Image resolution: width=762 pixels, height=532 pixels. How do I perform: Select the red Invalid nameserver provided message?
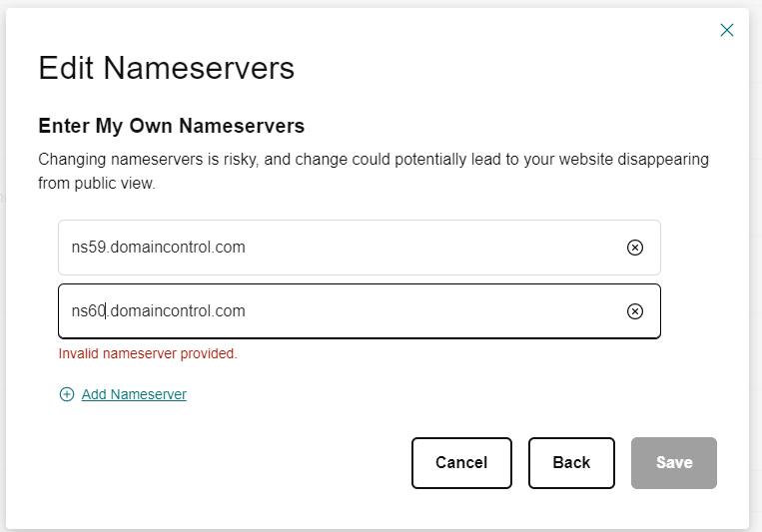(x=148, y=353)
